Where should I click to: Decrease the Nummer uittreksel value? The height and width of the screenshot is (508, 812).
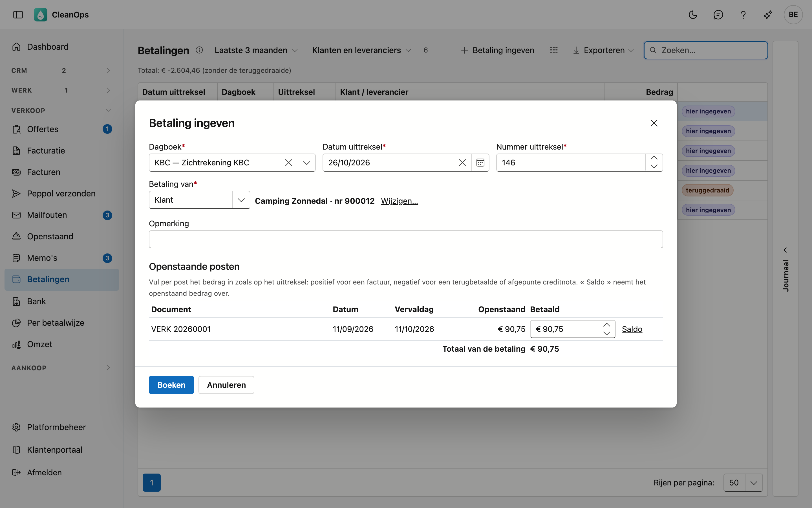coord(654,167)
